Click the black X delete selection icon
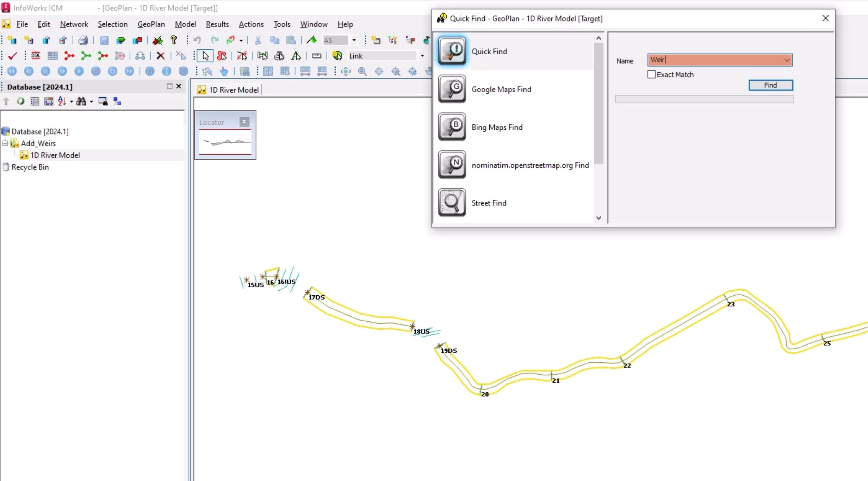Viewport: 868px width, 481px height. point(161,56)
